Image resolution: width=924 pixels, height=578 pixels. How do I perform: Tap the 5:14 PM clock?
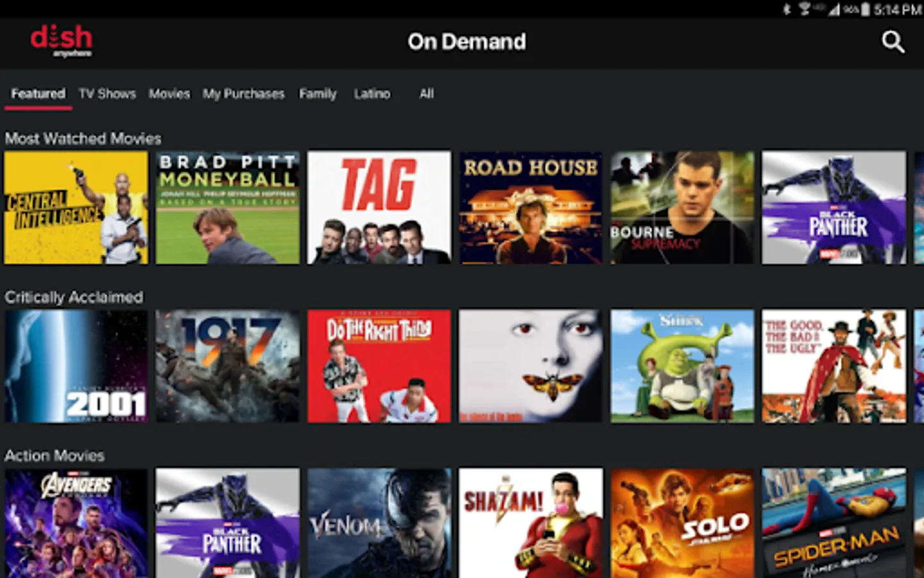click(x=897, y=10)
